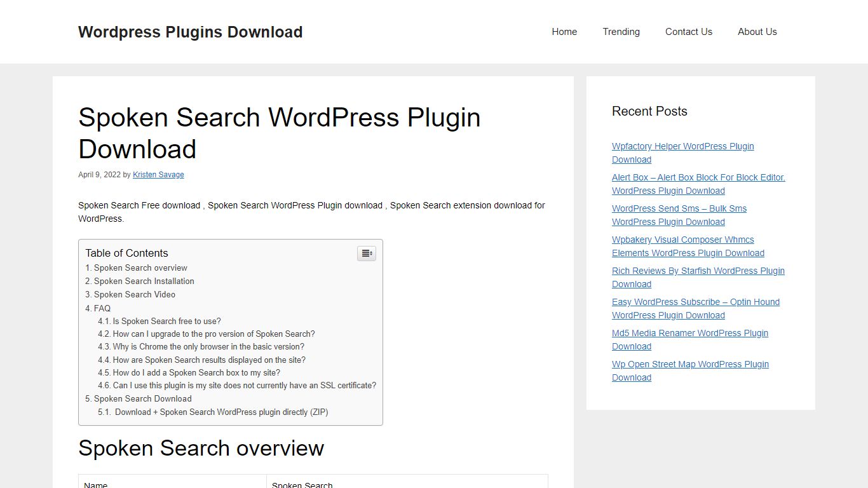Jump to Spoken Search Installation section
The image size is (868, 488).
[x=140, y=281]
